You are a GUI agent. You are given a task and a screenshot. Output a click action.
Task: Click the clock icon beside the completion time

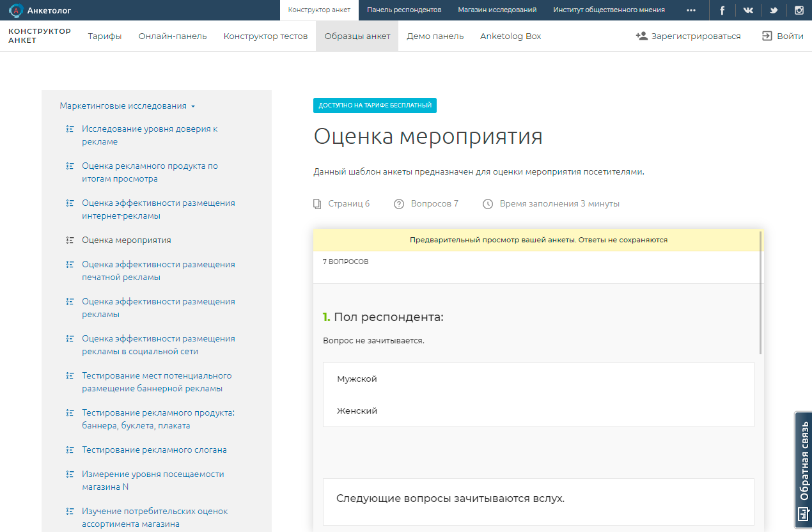click(487, 203)
